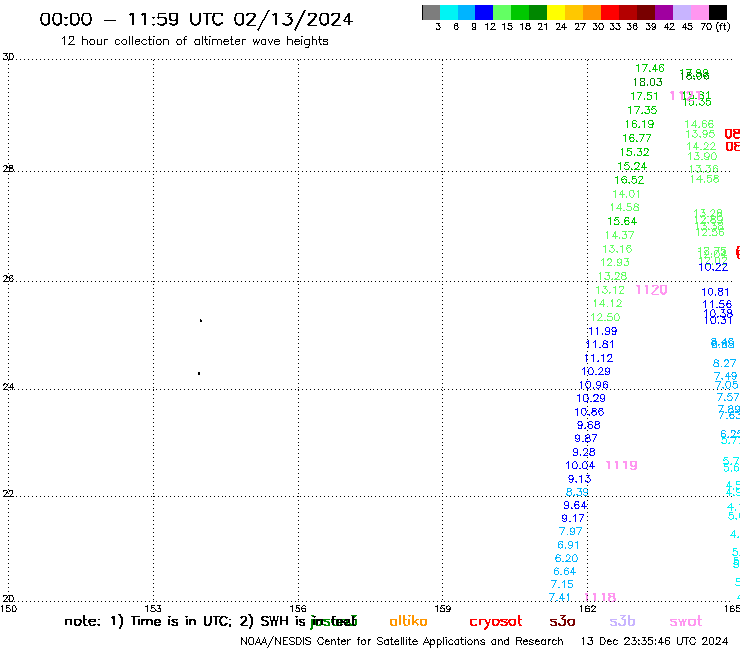Click the wave height value 11.81

coord(600,344)
